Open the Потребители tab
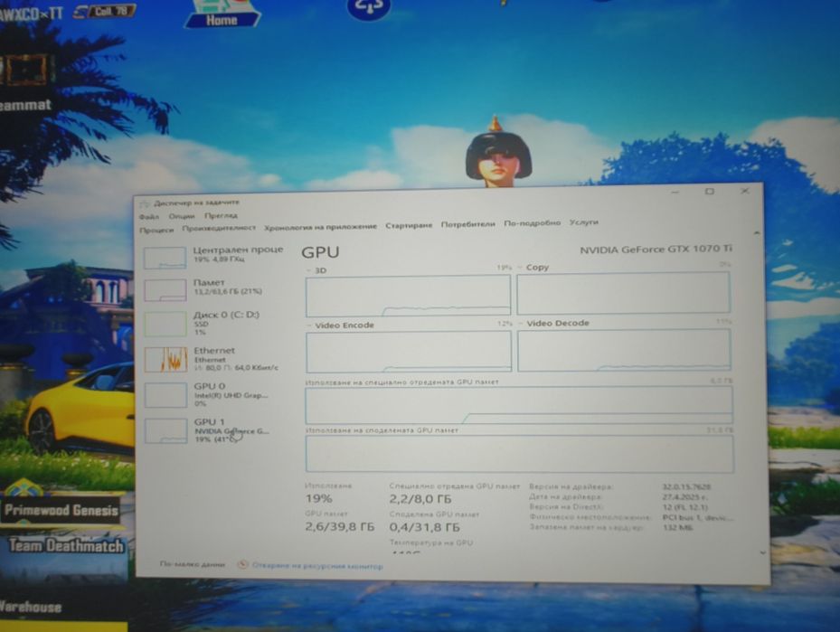This screenshot has height=632, width=840. coord(467,224)
